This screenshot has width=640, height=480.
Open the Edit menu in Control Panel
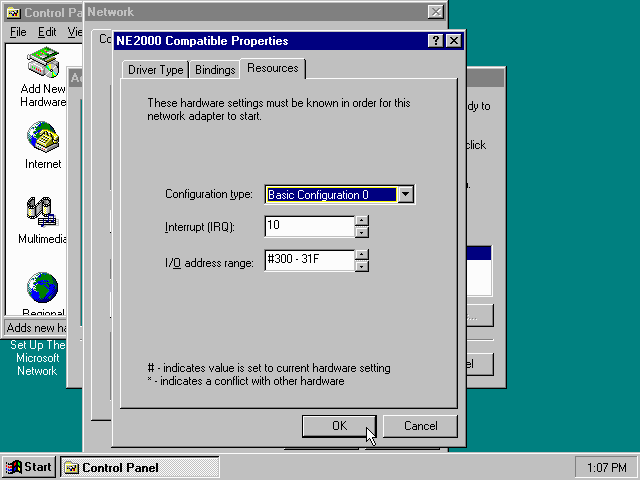[47, 32]
